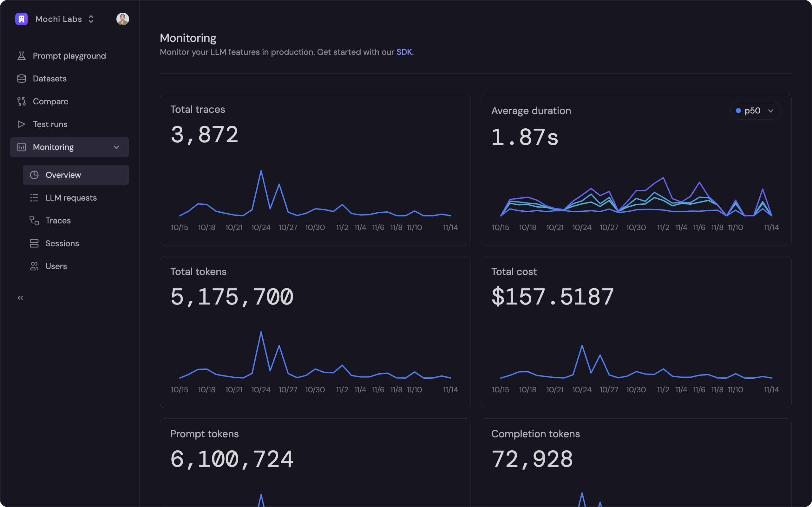The height and width of the screenshot is (507, 812).
Task: Click the user profile avatar
Action: pos(122,19)
